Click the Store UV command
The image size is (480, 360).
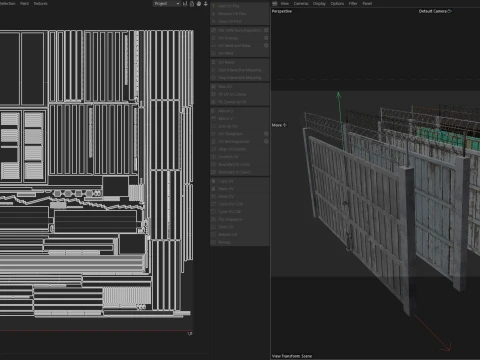[240, 227]
